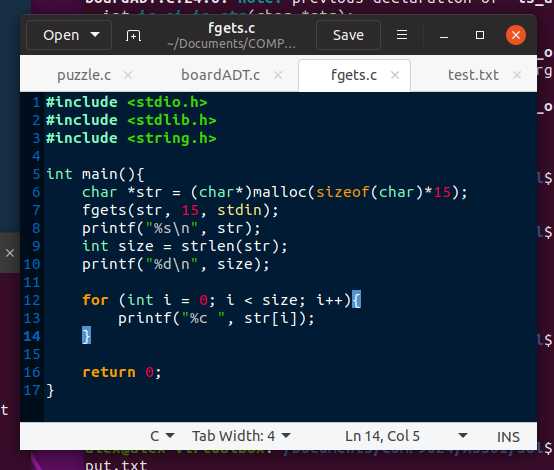
Task: Close the puzzle.c tab
Action: 128,75
